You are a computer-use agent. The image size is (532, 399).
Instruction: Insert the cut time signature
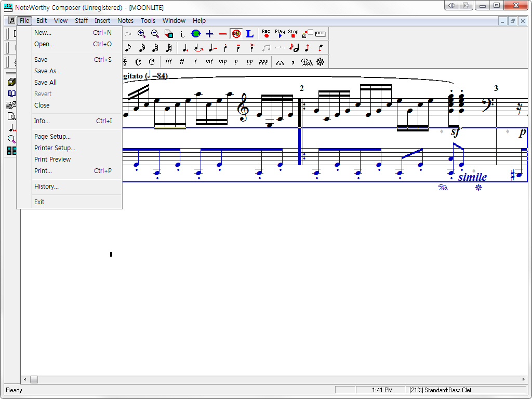pos(152,62)
